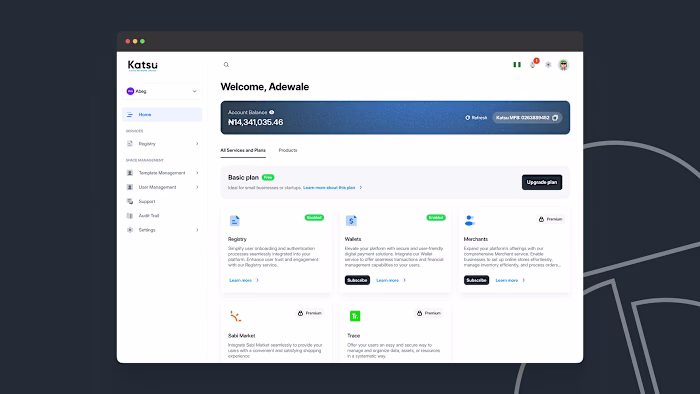Copy the Katsu MFB account number
700x394 pixels.
point(555,118)
